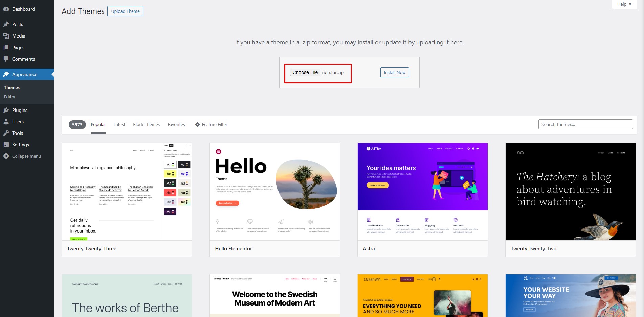Click the Install Now button

point(395,72)
